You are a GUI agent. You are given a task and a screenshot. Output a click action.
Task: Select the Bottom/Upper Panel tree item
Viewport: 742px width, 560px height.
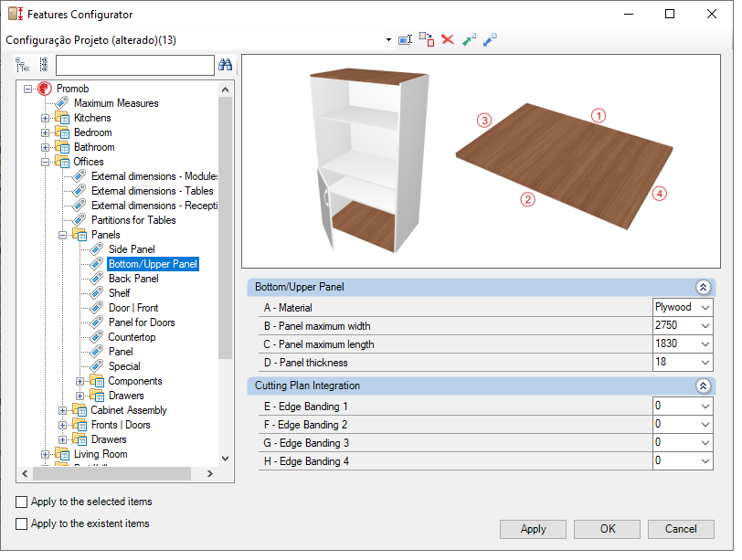[153, 264]
